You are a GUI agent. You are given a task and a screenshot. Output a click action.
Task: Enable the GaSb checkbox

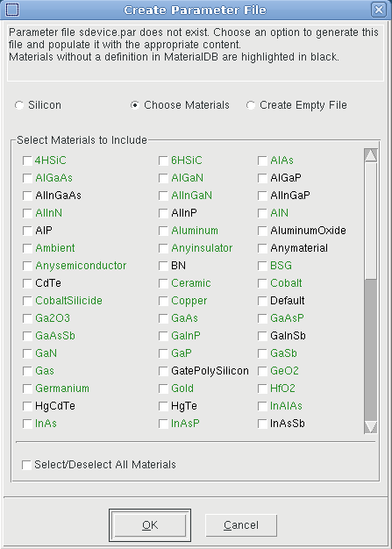pyautogui.click(x=262, y=353)
